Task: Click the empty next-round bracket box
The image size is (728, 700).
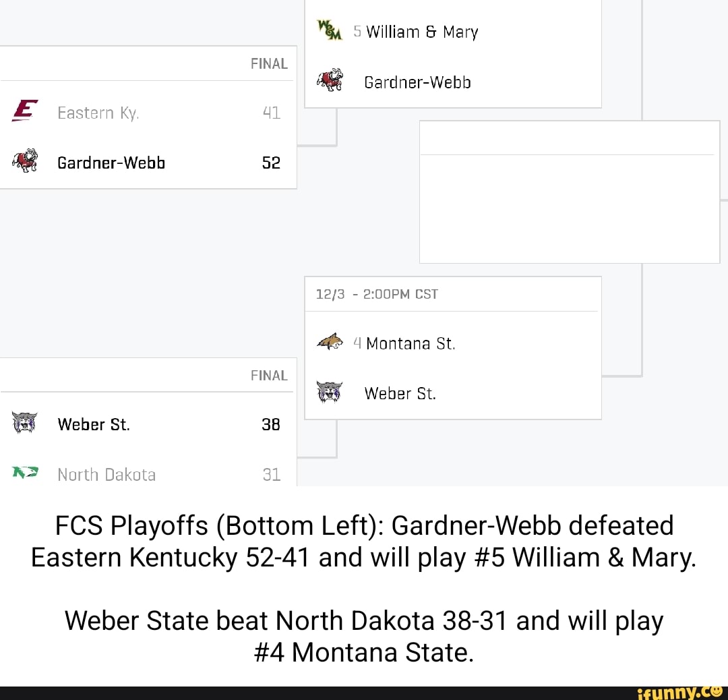Action: tap(570, 192)
